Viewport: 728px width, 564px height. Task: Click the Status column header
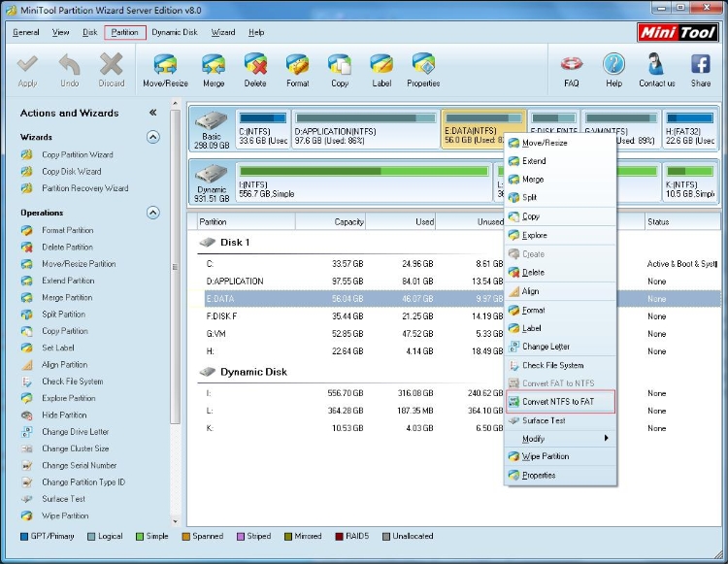click(682, 222)
